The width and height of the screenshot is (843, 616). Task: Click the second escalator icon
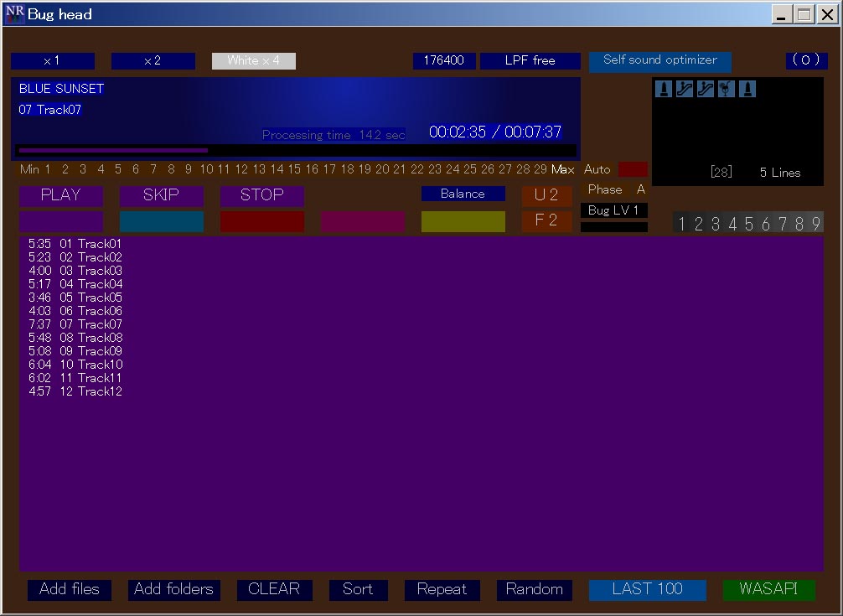705,89
